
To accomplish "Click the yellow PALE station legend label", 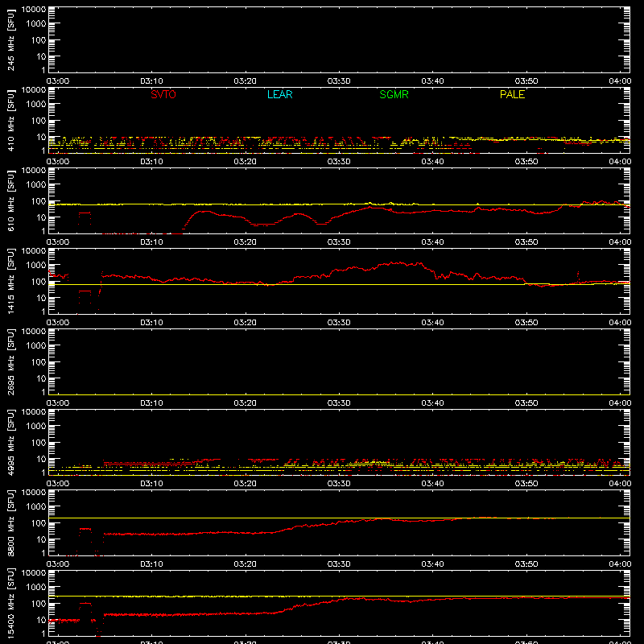I will [x=512, y=94].
